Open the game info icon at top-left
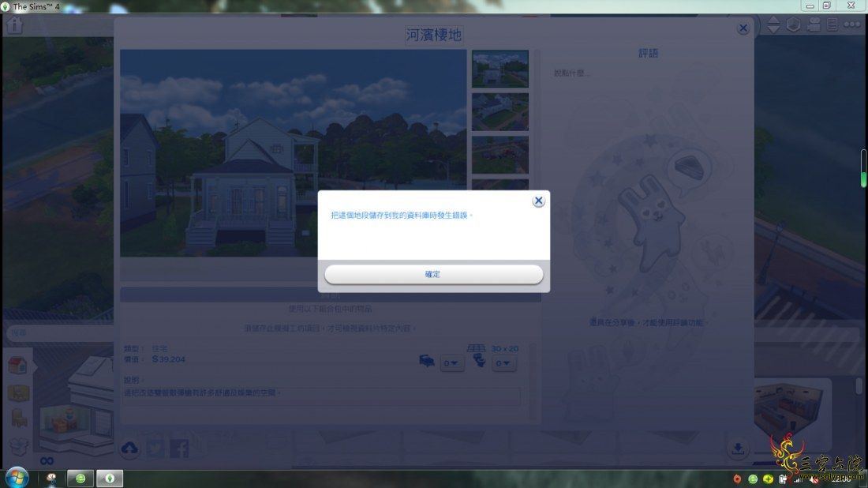The height and width of the screenshot is (488, 868). (14, 25)
